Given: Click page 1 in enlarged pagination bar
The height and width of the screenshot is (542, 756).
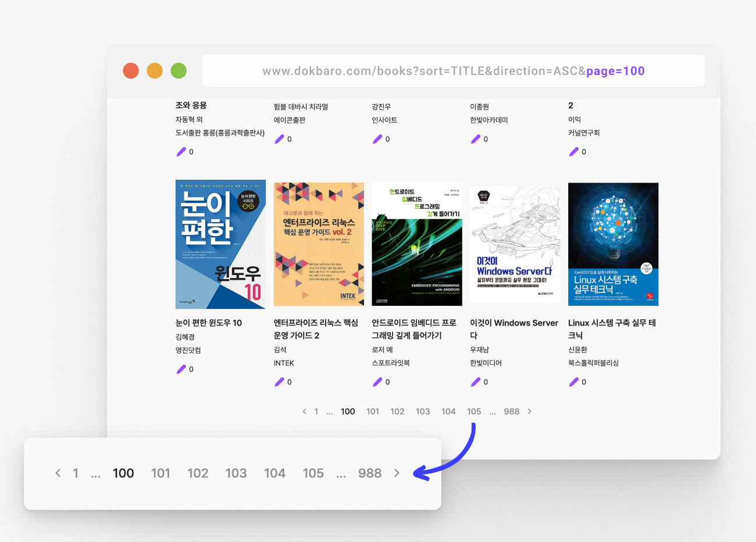Looking at the screenshot, I should (x=76, y=473).
